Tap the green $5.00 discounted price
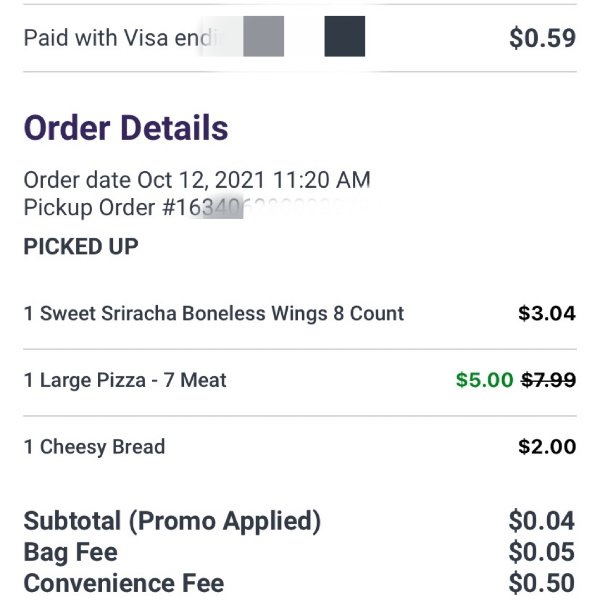Screen dimensions: 600x600 coord(484,380)
